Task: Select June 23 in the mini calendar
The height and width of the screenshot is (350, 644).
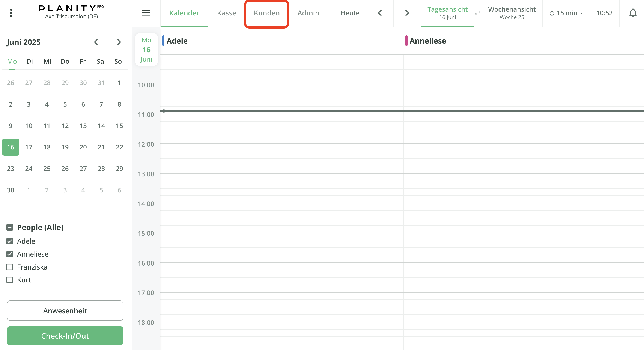Action: click(11, 169)
